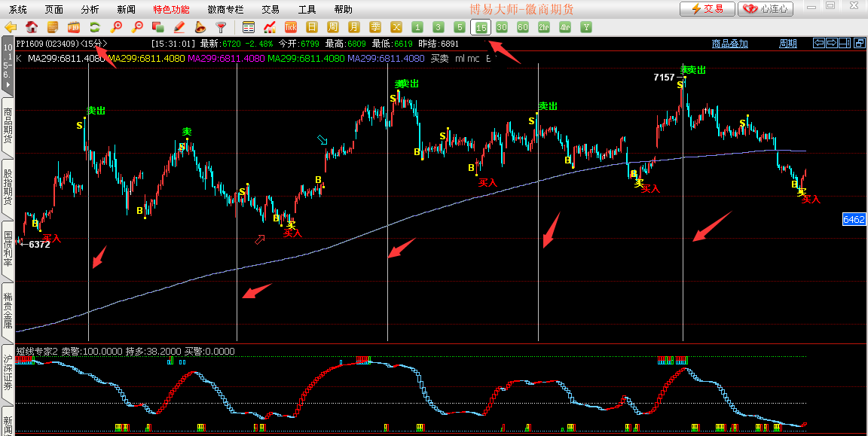
Task: Go to the home page icon
Action: click(32, 27)
